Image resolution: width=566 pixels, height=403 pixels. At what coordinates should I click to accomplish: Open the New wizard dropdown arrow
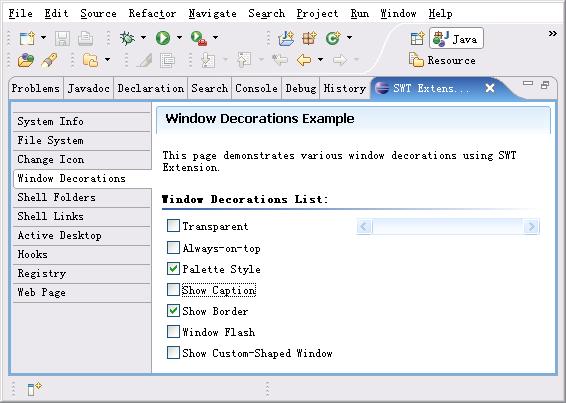coord(43,38)
